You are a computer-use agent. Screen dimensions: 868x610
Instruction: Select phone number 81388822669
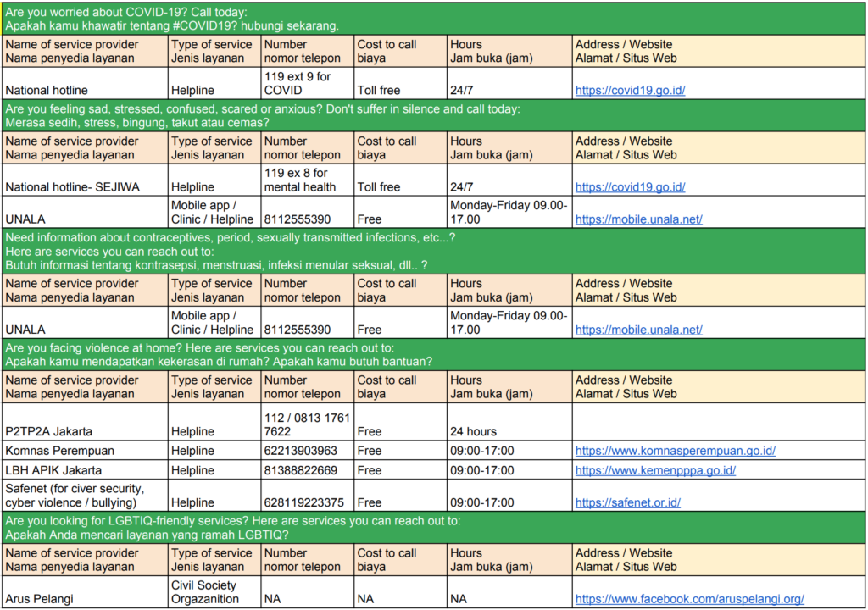pyautogui.click(x=301, y=470)
